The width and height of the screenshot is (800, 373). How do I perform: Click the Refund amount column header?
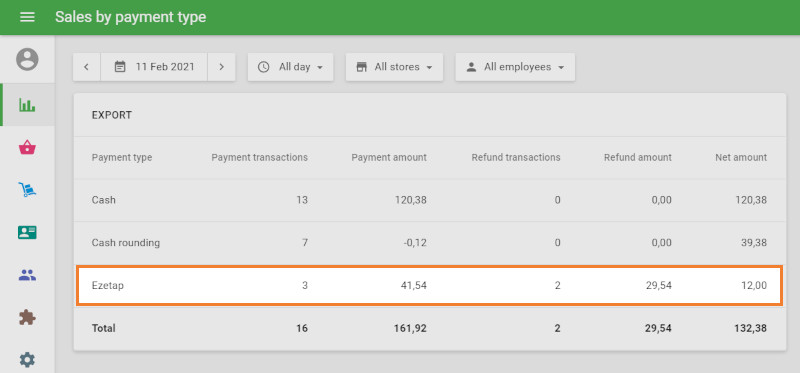pyautogui.click(x=638, y=158)
